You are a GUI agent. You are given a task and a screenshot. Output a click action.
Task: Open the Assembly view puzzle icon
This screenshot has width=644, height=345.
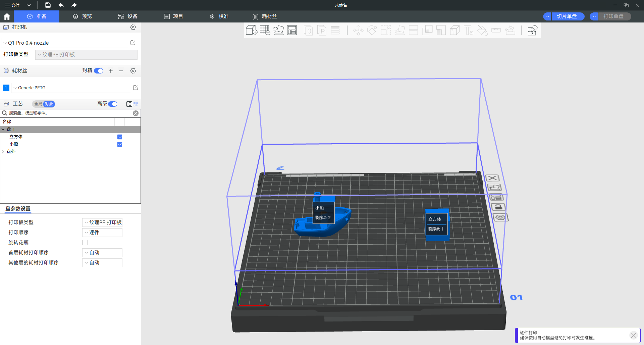click(x=532, y=30)
